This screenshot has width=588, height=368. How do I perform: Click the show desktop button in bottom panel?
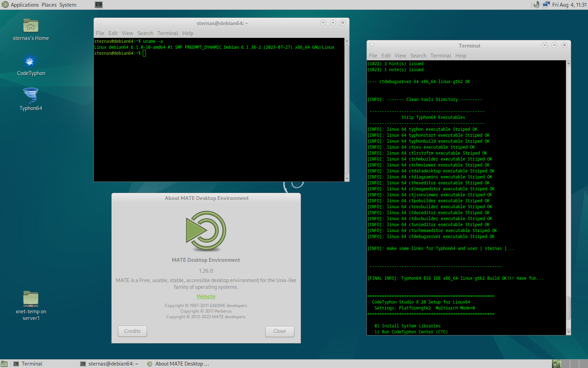tap(4, 364)
